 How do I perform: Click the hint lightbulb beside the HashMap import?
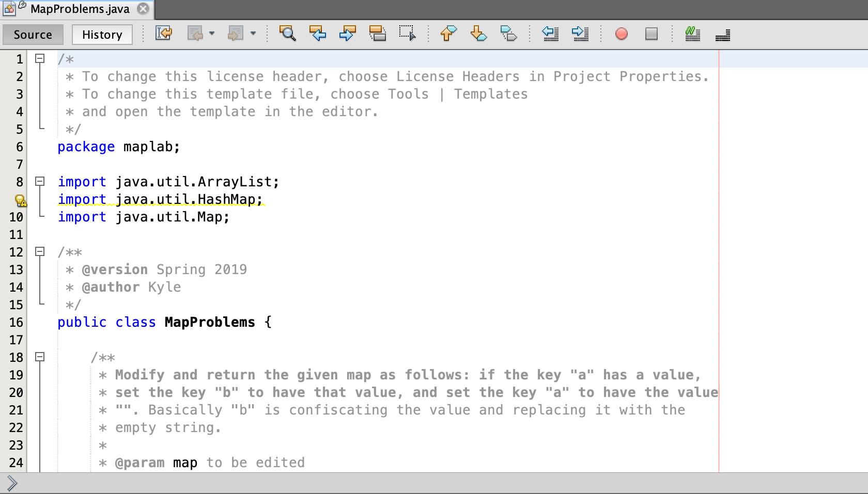click(x=21, y=201)
